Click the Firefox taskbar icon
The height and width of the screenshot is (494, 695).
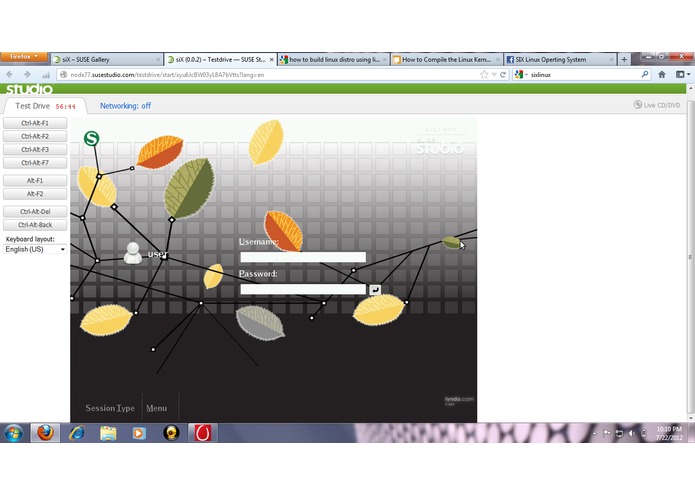coord(45,433)
